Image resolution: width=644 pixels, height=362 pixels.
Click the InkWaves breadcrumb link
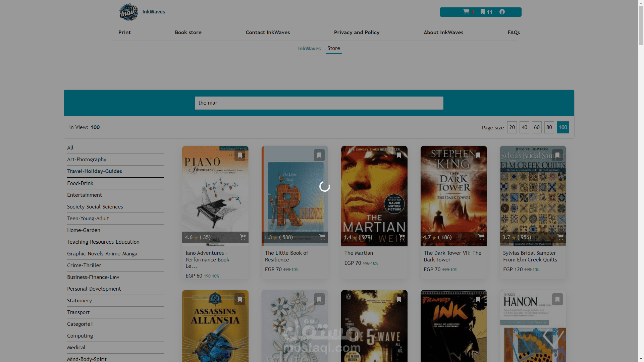(x=309, y=49)
